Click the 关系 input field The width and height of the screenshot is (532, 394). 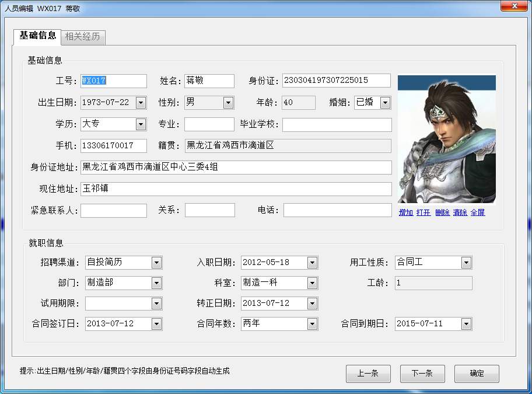(x=209, y=210)
